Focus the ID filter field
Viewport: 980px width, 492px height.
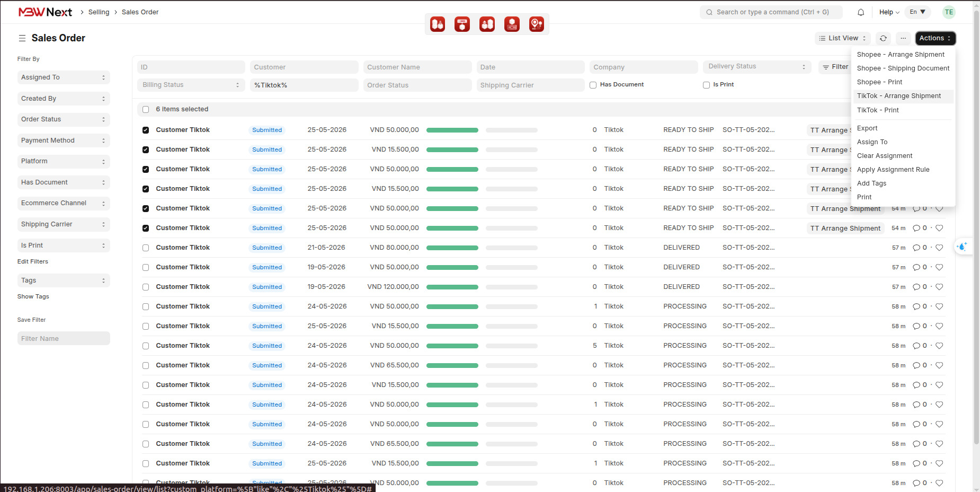(191, 67)
